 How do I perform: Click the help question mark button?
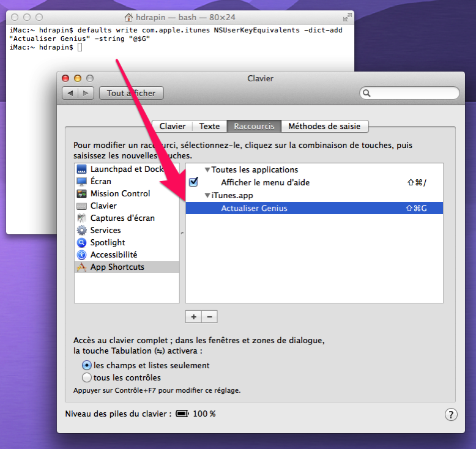pos(450,415)
